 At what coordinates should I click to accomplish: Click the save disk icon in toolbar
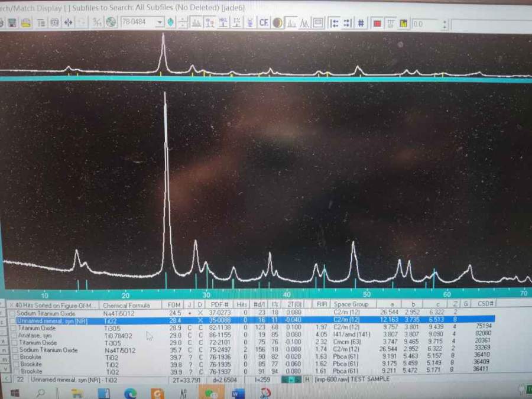pyautogui.click(x=11, y=23)
